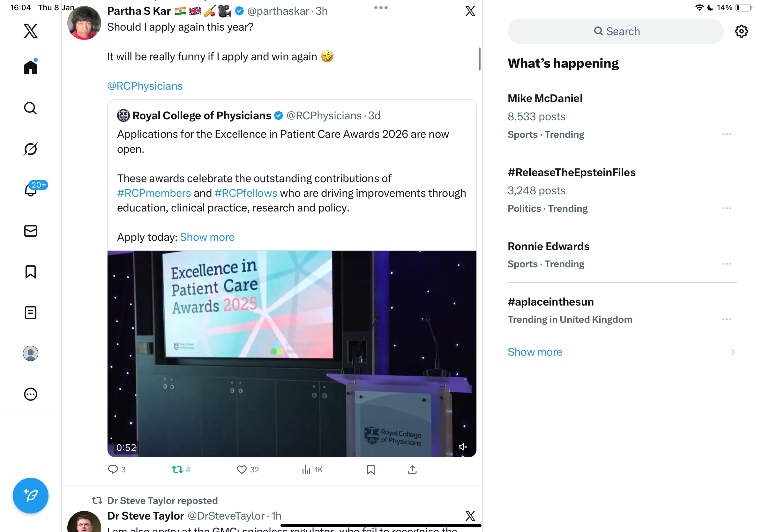Open Bookmarks in left sidebar
Screen dimensions: 762x532
click(x=31, y=272)
